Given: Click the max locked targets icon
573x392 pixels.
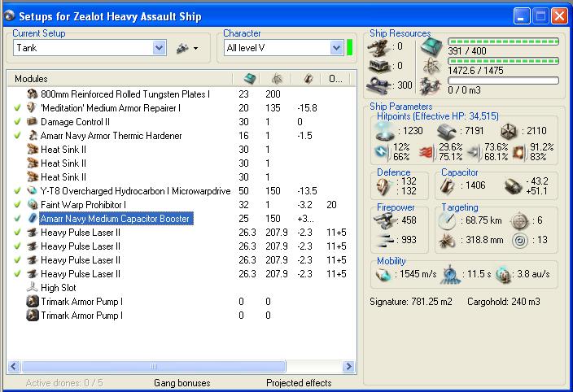Looking at the screenshot, I should (x=519, y=221).
